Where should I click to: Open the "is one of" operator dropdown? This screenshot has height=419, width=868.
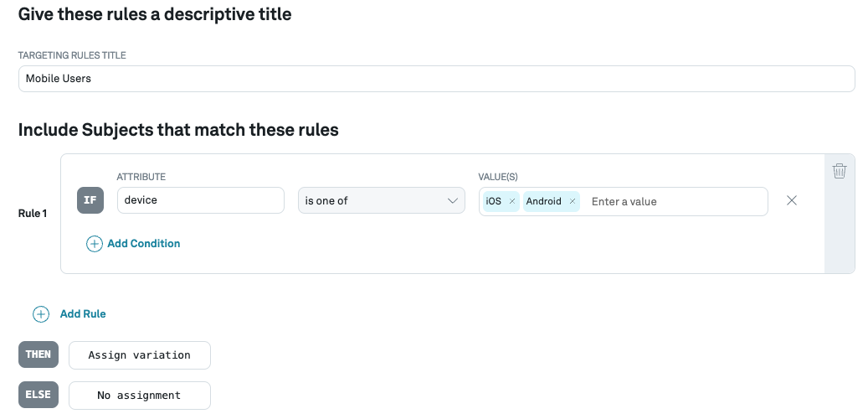coord(382,201)
